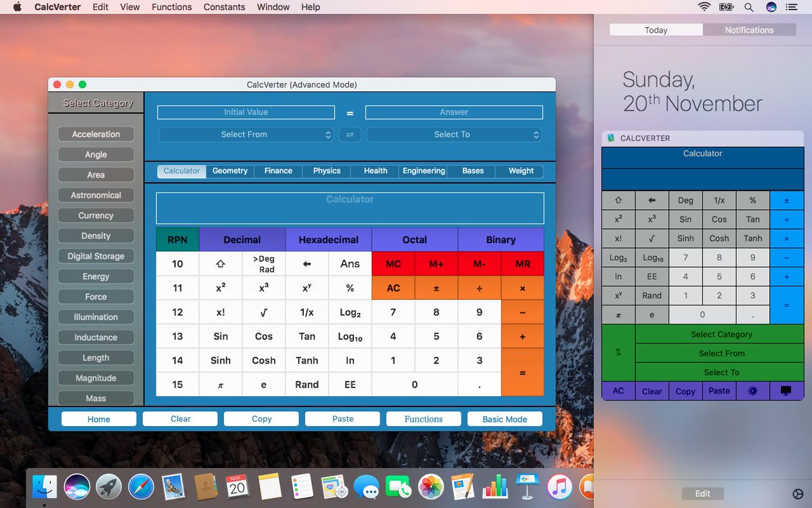Switch to the Engineering tab
The width and height of the screenshot is (812, 508).
click(424, 171)
